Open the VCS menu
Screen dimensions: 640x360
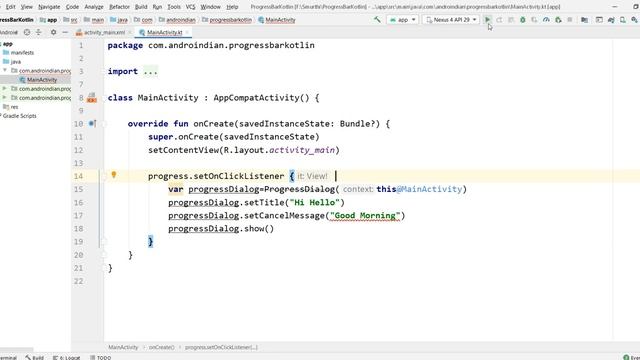[190, 7]
